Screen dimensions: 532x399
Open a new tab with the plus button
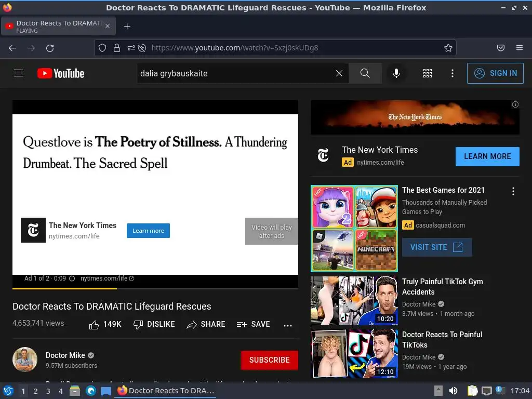pyautogui.click(x=127, y=26)
